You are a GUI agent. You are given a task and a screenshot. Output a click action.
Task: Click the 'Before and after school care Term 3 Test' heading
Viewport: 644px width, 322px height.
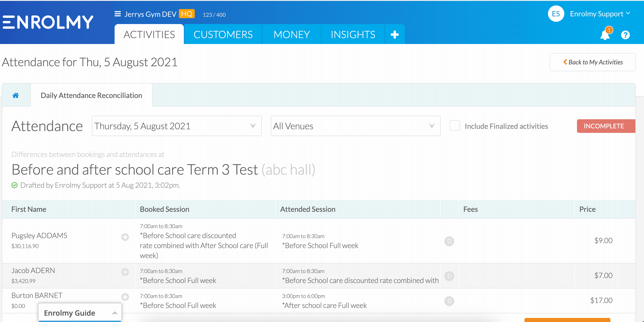coord(135,170)
